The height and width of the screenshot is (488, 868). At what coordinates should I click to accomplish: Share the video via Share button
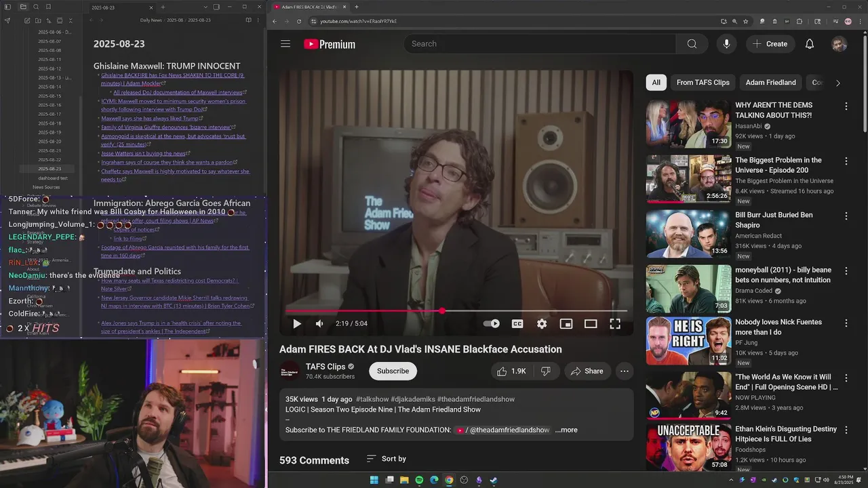tap(587, 371)
